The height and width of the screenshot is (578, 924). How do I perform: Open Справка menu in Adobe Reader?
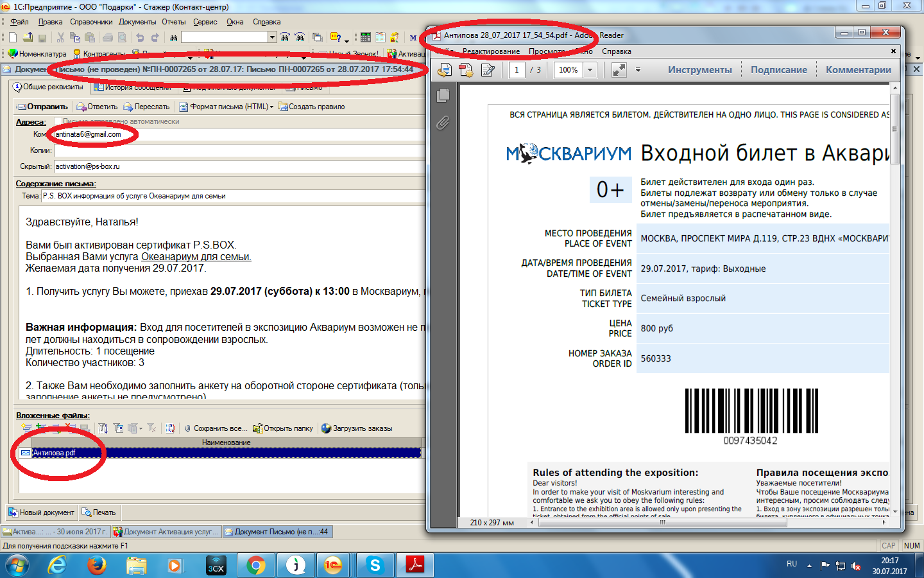(x=617, y=51)
